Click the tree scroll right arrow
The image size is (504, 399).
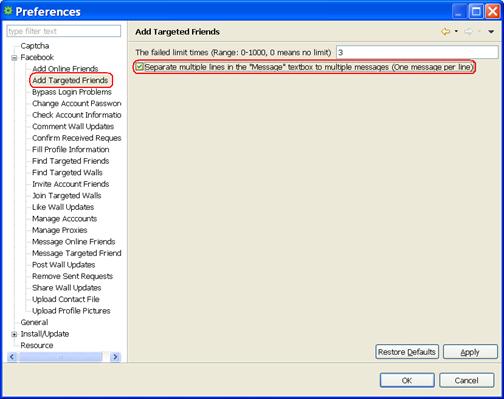click(x=115, y=357)
